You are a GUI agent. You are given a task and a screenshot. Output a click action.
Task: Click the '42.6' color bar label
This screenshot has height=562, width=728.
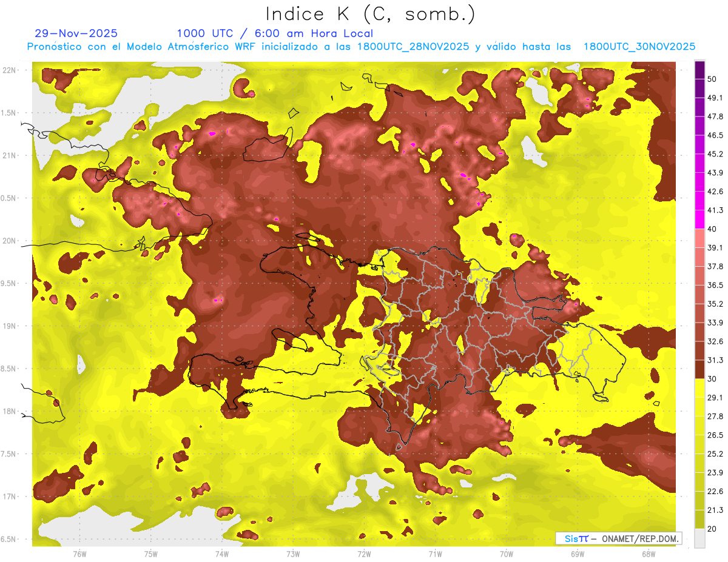pyautogui.click(x=715, y=192)
